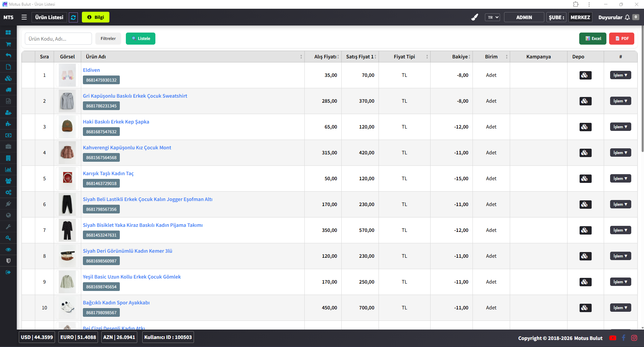
Task: Open the TR language dropdown
Action: (492, 17)
